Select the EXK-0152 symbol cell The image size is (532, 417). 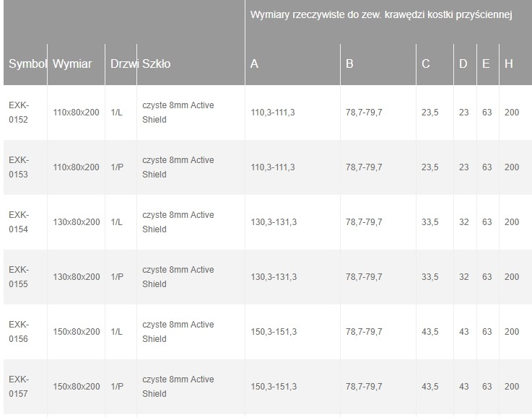tap(19, 113)
